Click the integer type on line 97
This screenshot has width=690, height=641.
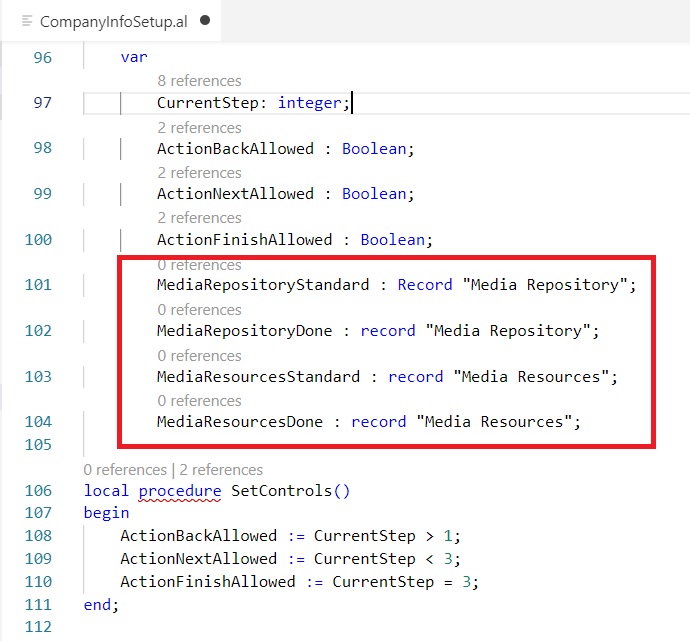point(310,103)
